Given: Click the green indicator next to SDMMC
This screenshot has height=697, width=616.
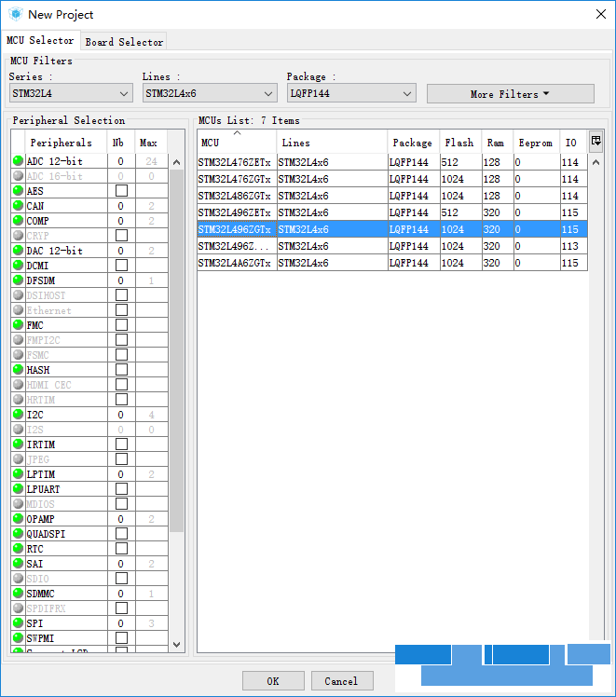Looking at the screenshot, I should coord(19,593).
